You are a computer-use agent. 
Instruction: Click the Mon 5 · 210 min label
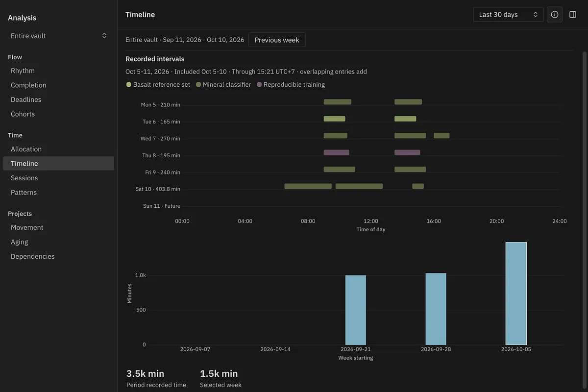[160, 105]
